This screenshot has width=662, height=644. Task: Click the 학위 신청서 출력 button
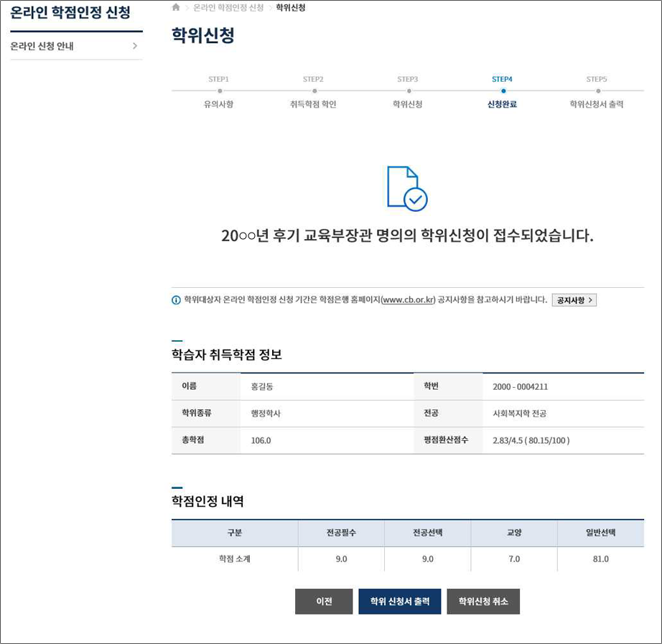click(399, 602)
